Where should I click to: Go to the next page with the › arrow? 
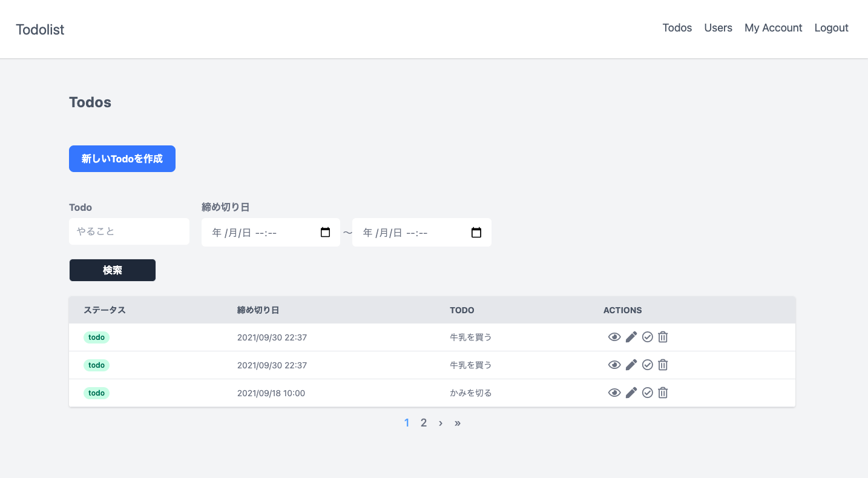[441, 423]
